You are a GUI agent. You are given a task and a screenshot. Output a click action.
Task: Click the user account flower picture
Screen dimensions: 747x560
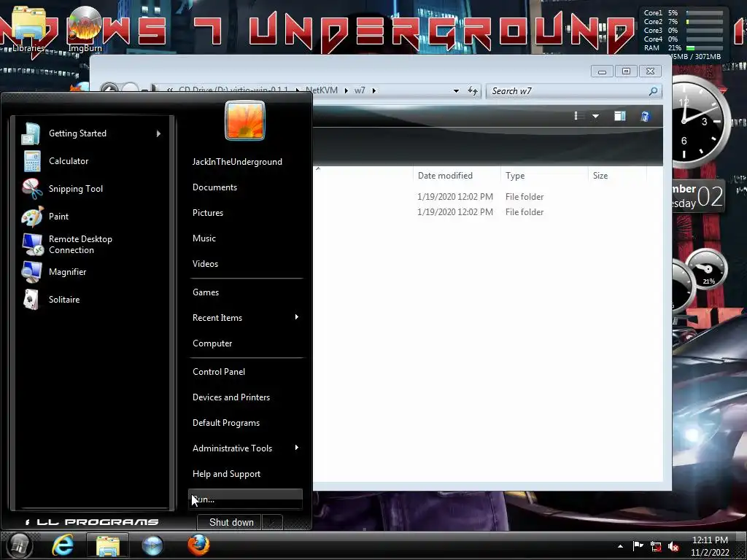245,120
